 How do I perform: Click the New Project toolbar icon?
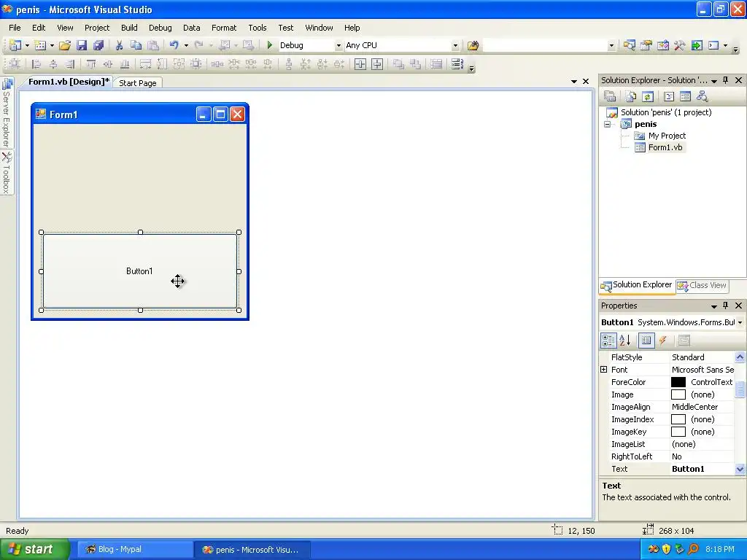(x=15, y=45)
